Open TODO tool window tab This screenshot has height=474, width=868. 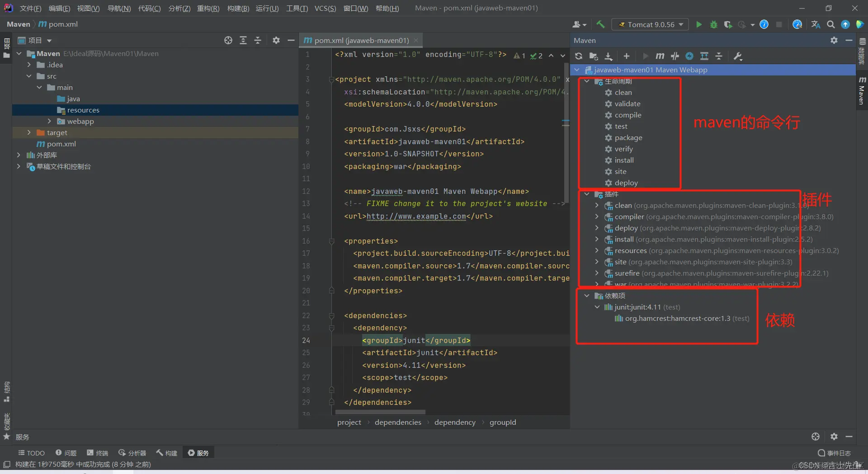coord(31,453)
